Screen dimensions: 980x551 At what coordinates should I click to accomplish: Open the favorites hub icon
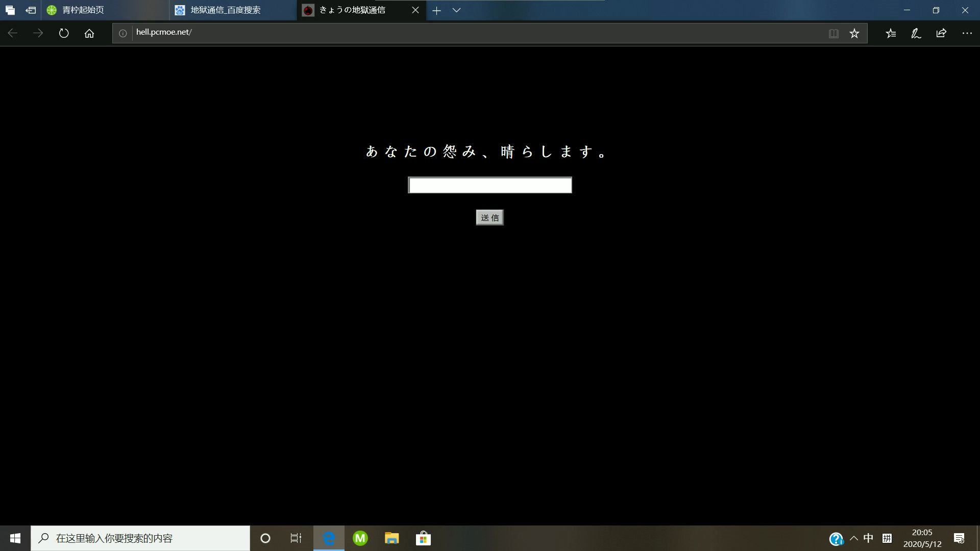[891, 33]
